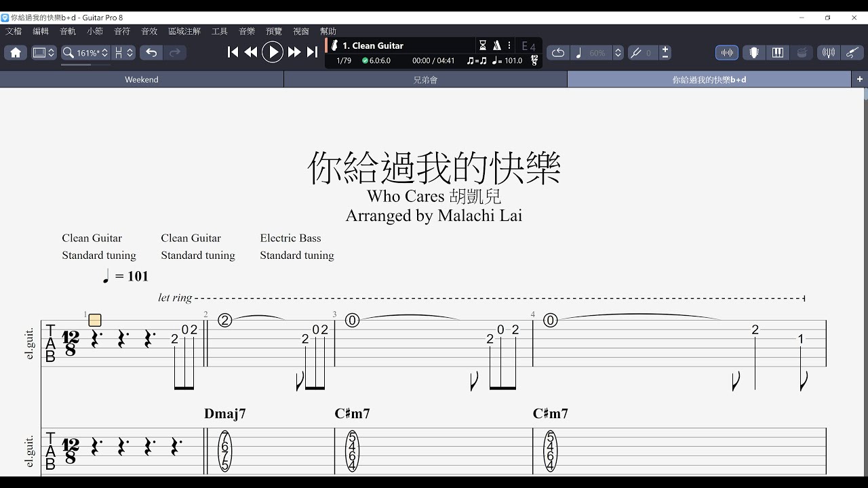
Task: Toggle the global view waveform button
Action: click(727, 53)
